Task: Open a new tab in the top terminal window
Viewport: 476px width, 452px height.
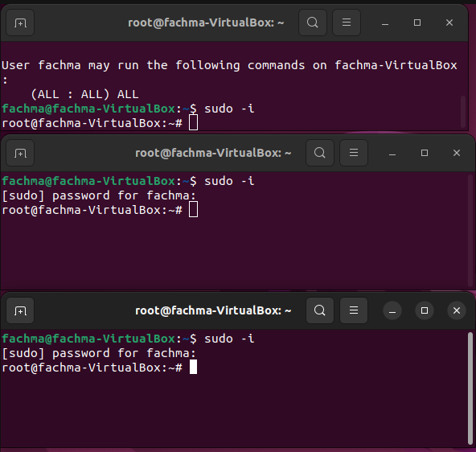Action: pyautogui.click(x=20, y=23)
